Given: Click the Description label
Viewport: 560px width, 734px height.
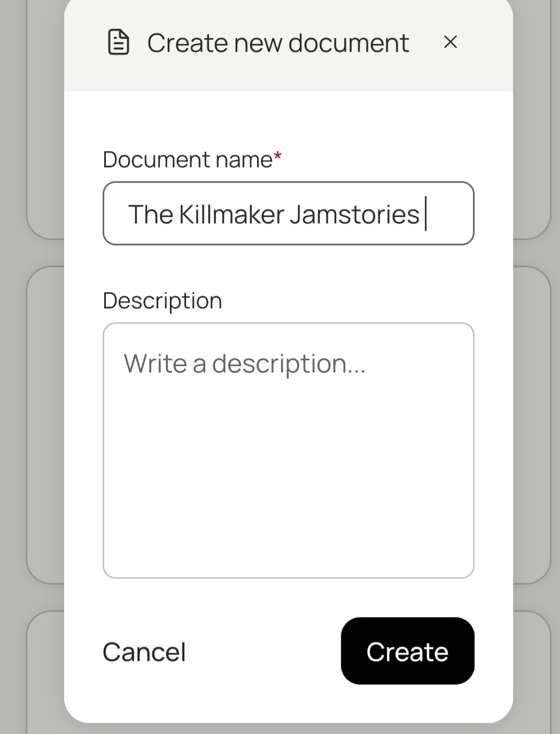Looking at the screenshot, I should (x=162, y=300).
